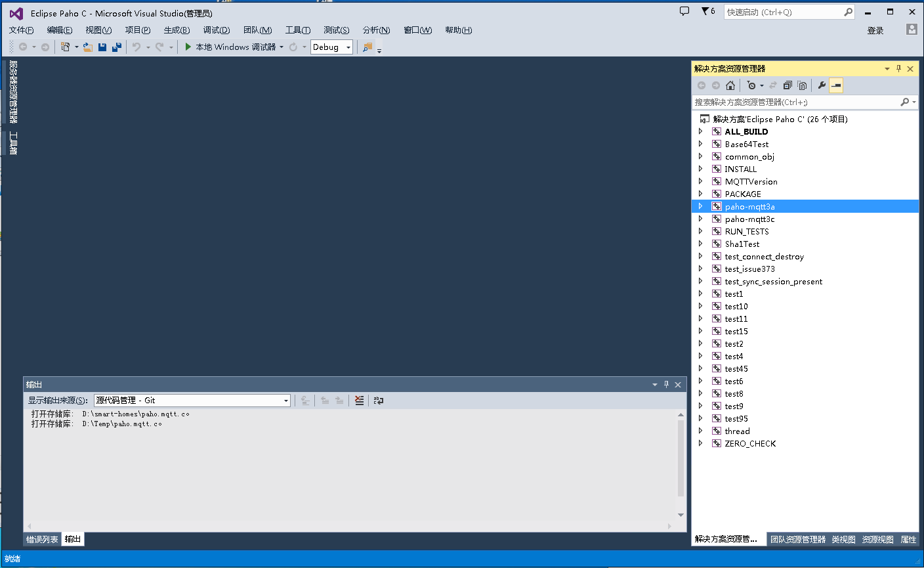
Task: Select the PACKAGE project in the tree
Action: (x=743, y=194)
